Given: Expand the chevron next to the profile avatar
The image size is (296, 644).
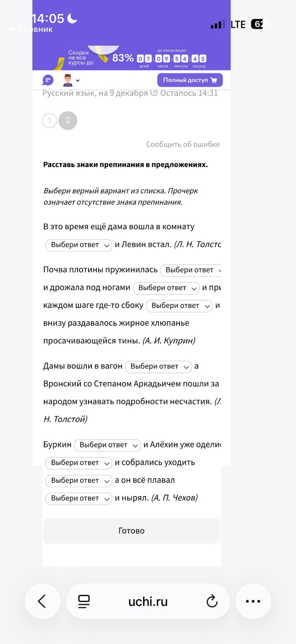Looking at the screenshot, I should coord(78,80).
